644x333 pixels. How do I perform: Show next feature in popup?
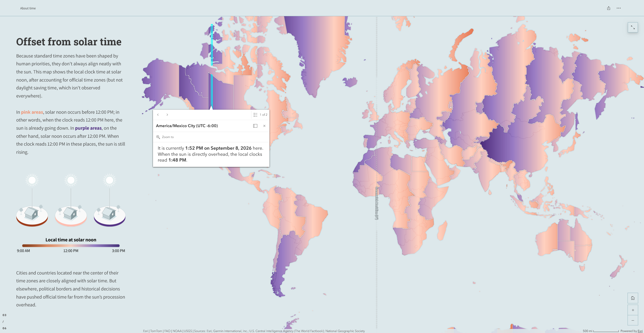pos(167,115)
